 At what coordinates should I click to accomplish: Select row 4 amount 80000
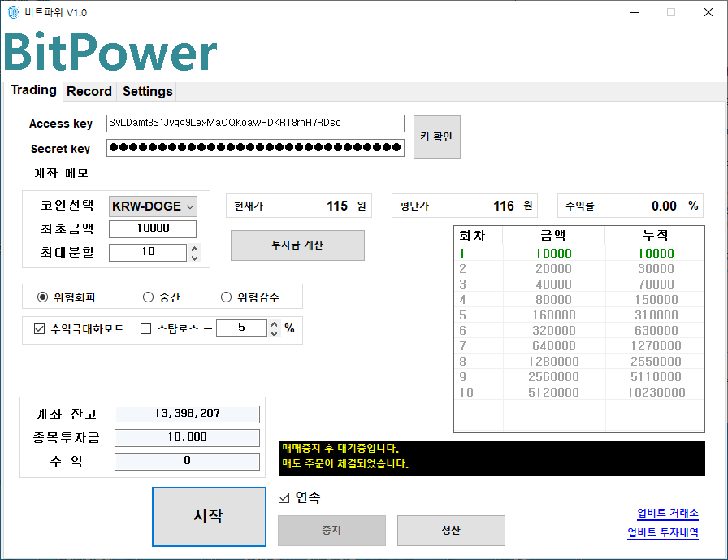click(x=554, y=299)
